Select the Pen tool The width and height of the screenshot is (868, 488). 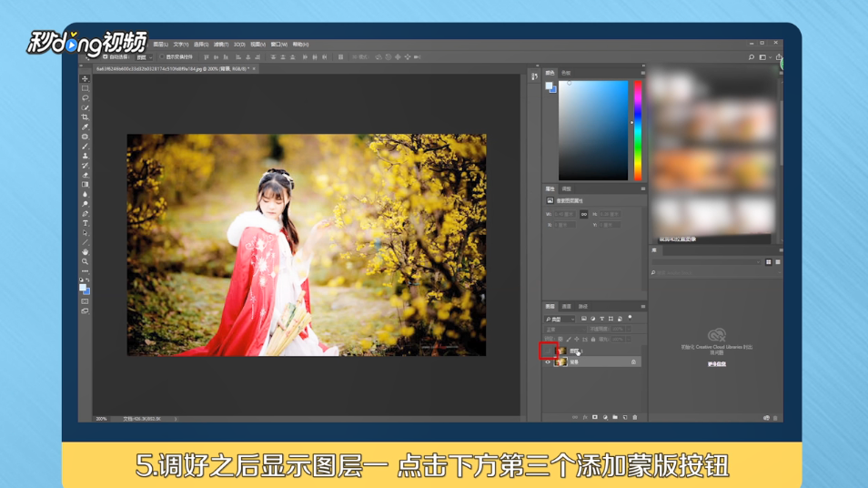click(x=86, y=214)
